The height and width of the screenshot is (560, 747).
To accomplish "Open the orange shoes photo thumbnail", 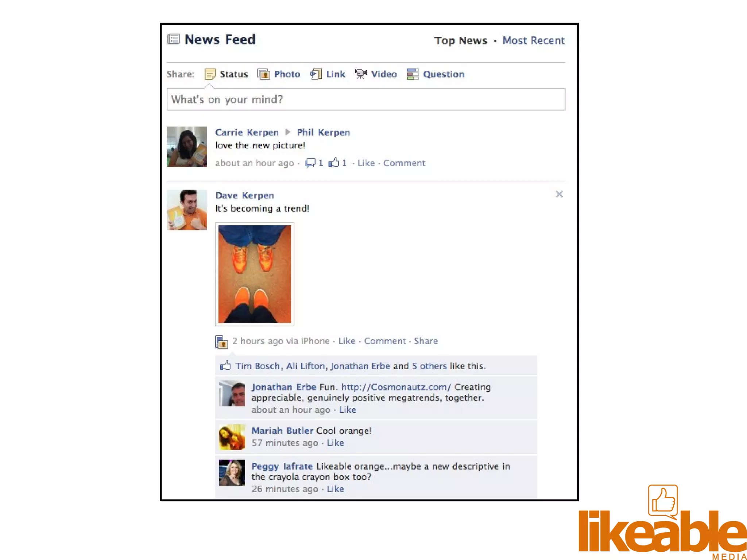I will pyautogui.click(x=255, y=274).
